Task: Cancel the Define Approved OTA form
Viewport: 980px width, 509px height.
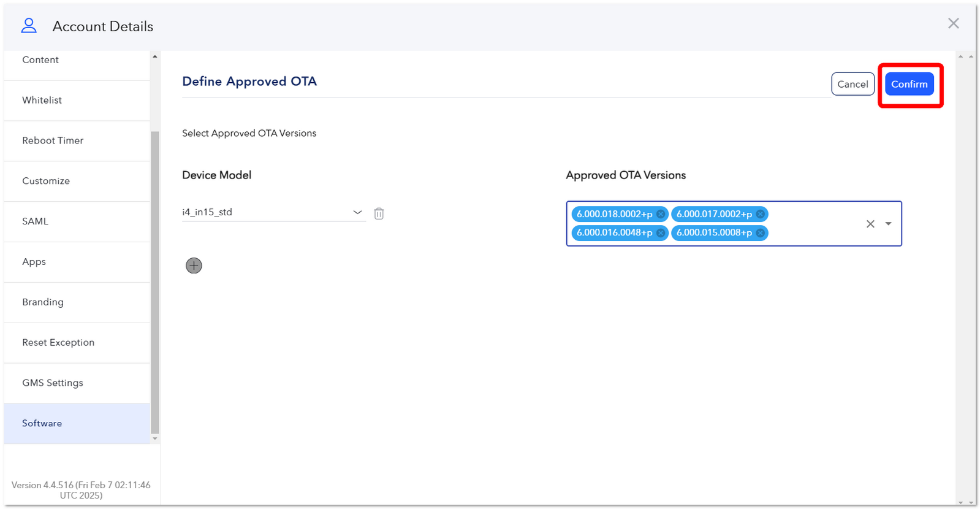Action: pyautogui.click(x=853, y=84)
